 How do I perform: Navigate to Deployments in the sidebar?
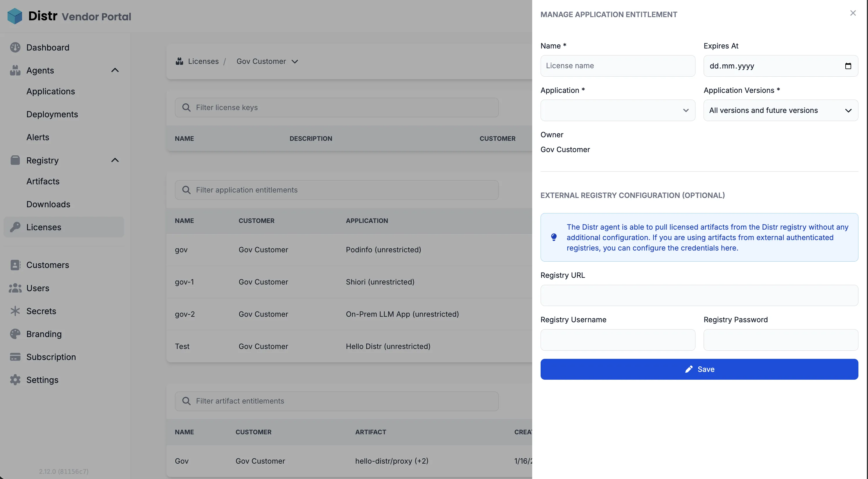coord(52,114)
